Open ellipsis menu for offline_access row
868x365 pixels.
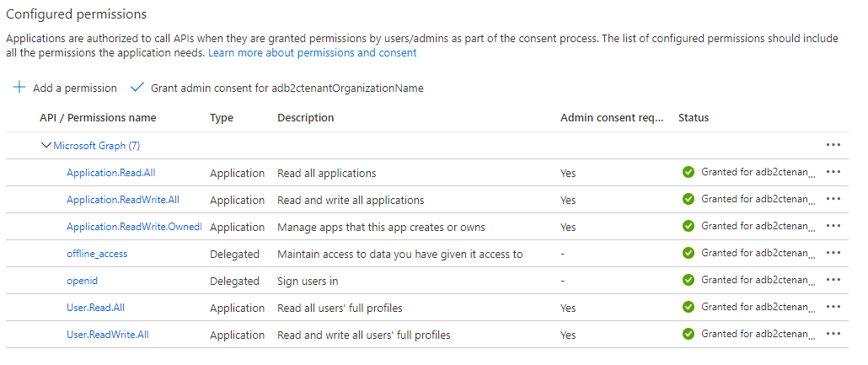coord(833,253)
